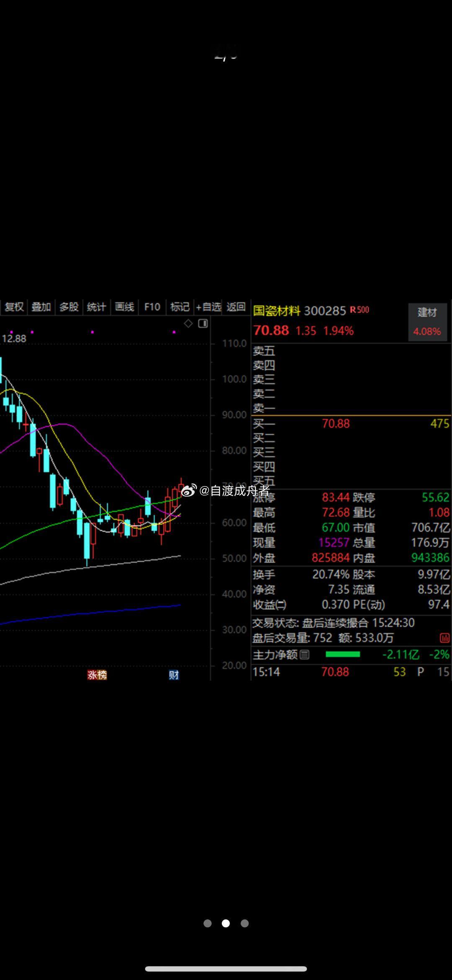Click the 12.88 value at chart top-left
452x980 pixels.
pyautogui.click(x=14, y=339)
